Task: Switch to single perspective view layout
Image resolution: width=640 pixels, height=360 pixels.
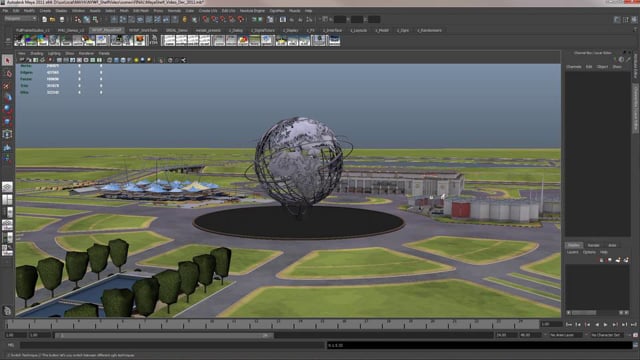Action: pyautogui.click(x=7, y=187)
